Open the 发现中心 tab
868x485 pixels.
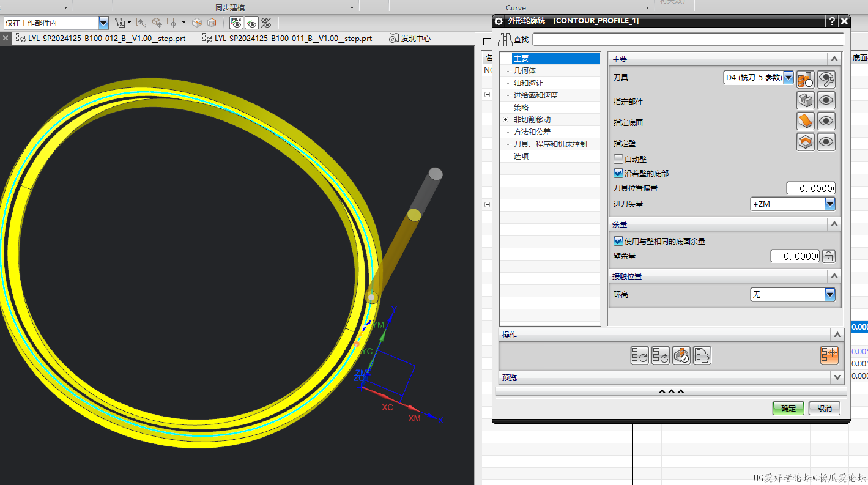(x=410, y=38)
